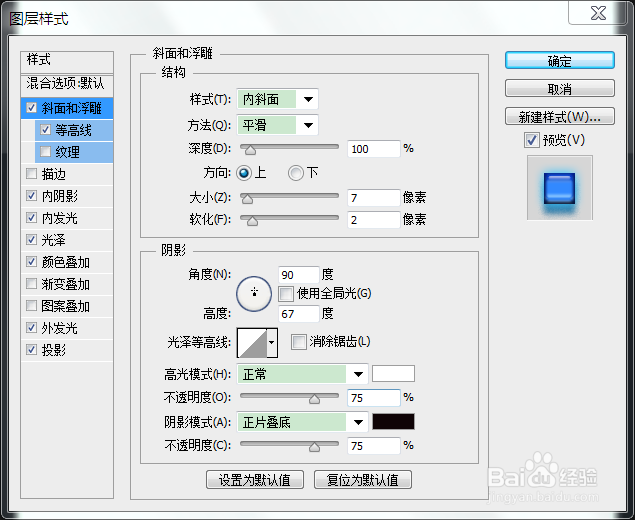Enable the 描边 checkbox

31,174
